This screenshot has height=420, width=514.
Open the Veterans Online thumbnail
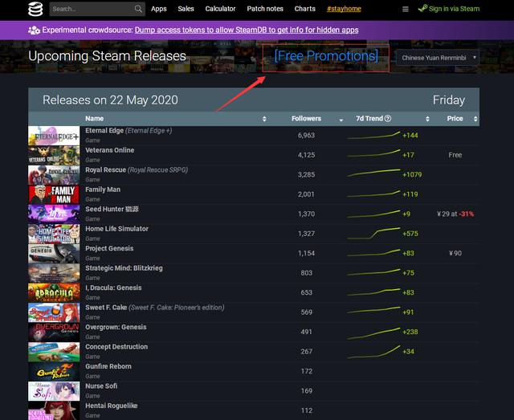tap(54, 155)
